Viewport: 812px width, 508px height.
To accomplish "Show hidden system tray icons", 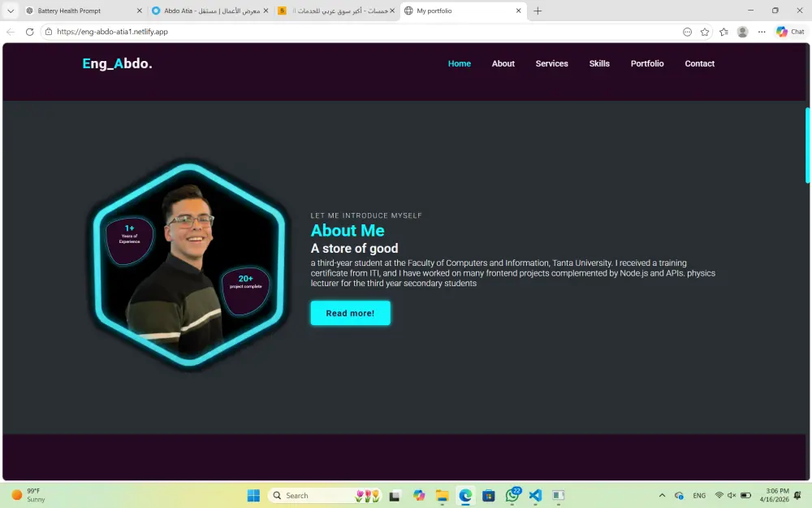I will pyautogui.click(x=662, y=496).
